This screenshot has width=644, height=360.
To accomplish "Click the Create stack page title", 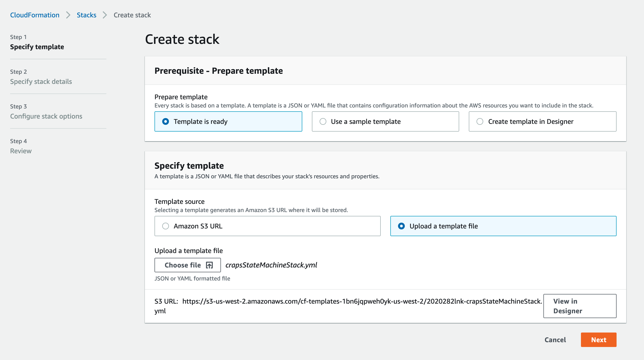I will pos(182,39).
